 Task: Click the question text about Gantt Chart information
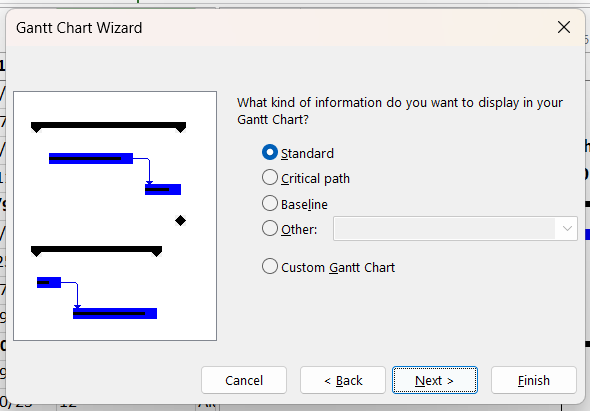[x=400, y=111]
